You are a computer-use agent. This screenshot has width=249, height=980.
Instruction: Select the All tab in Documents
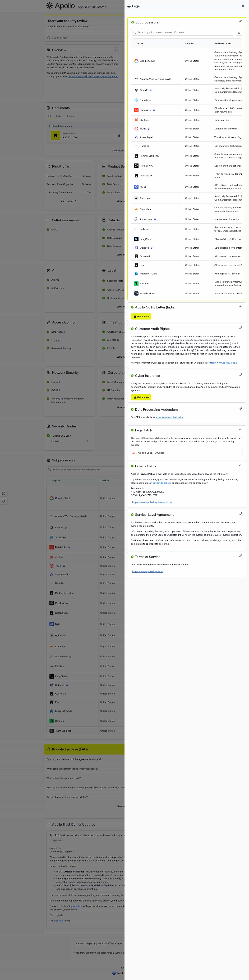[x=49, y=116]
